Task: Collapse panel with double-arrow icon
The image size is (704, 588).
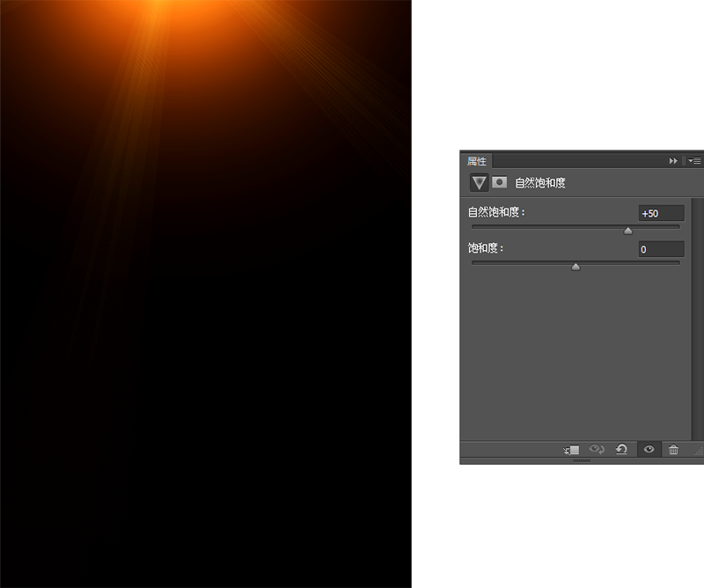Action: click(x=673, y=161)
